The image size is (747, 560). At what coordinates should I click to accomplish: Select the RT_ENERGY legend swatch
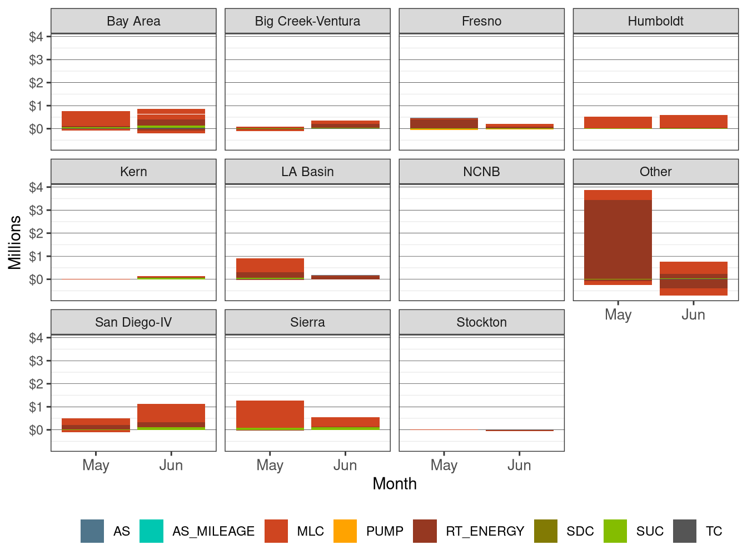pyautogui.click(x=425, y=531)
